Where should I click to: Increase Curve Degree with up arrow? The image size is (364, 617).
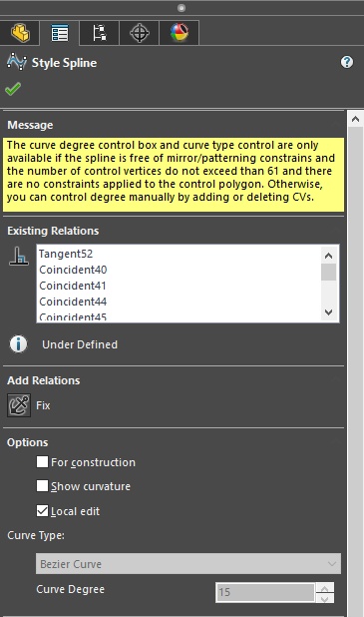point(325,589)
